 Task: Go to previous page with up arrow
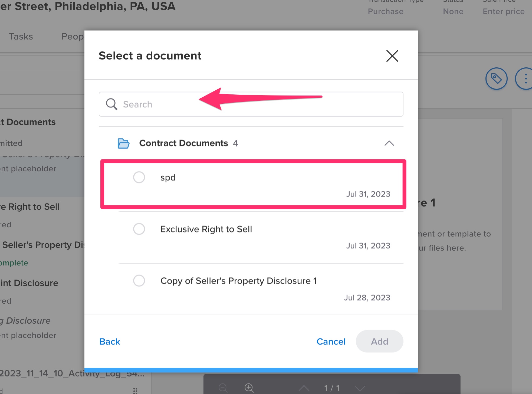(x=304, y=388)
